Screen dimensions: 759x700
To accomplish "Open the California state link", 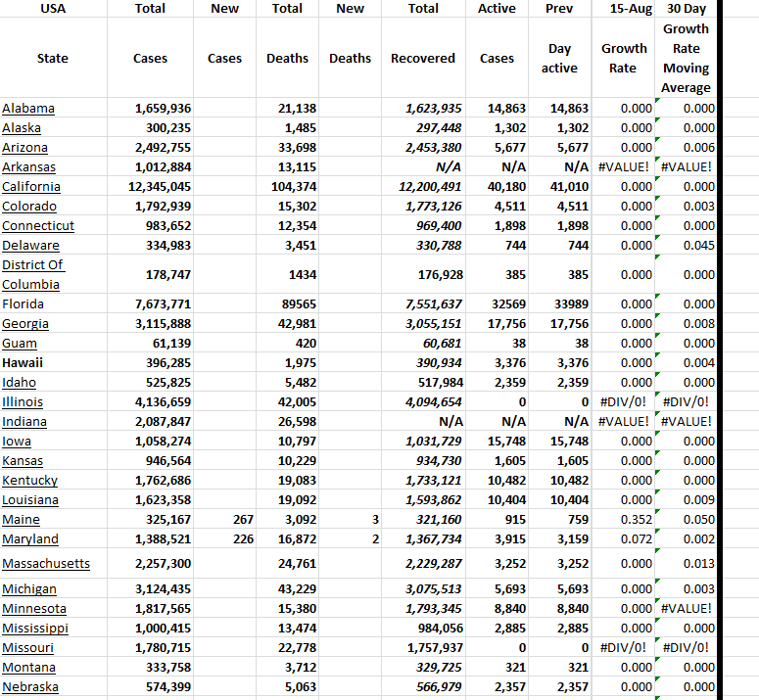I will 31,187.
